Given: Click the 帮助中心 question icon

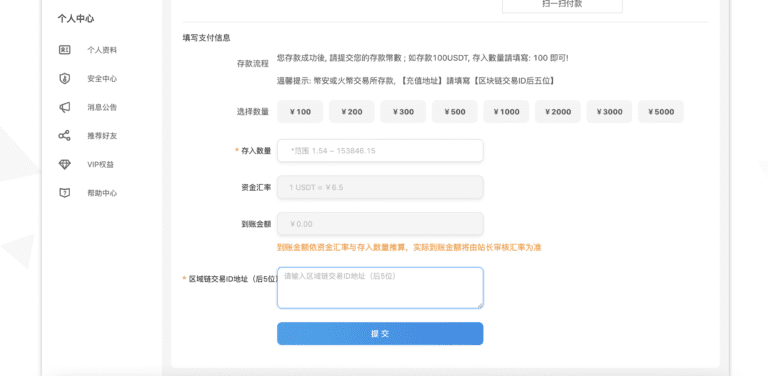Looking at the screenshot, I should [65, 193].
